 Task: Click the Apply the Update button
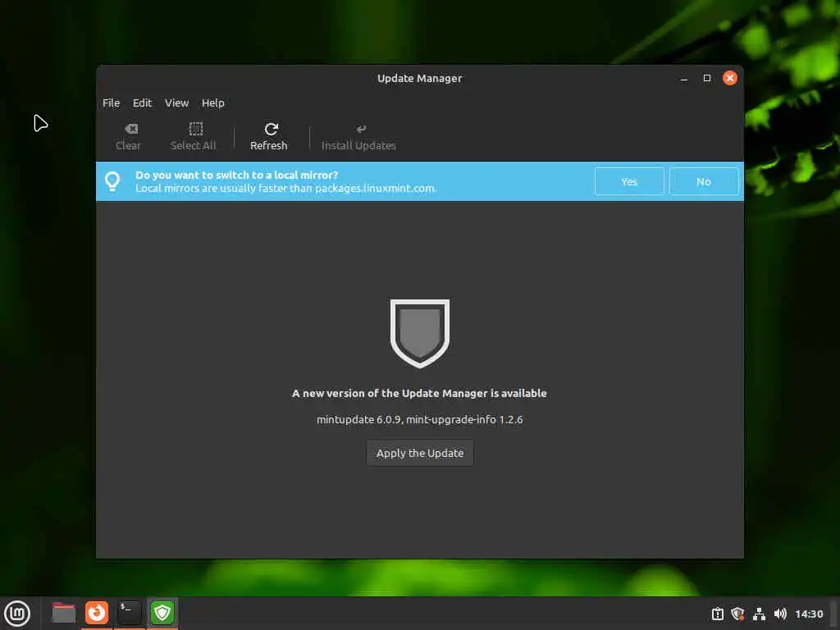[x=420, y=453]
